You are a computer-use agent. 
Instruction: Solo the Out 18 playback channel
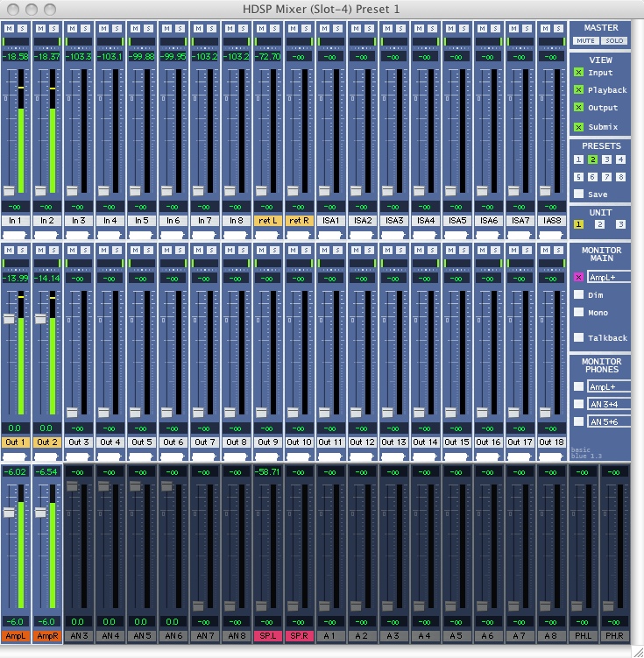[x=558, y=250]
